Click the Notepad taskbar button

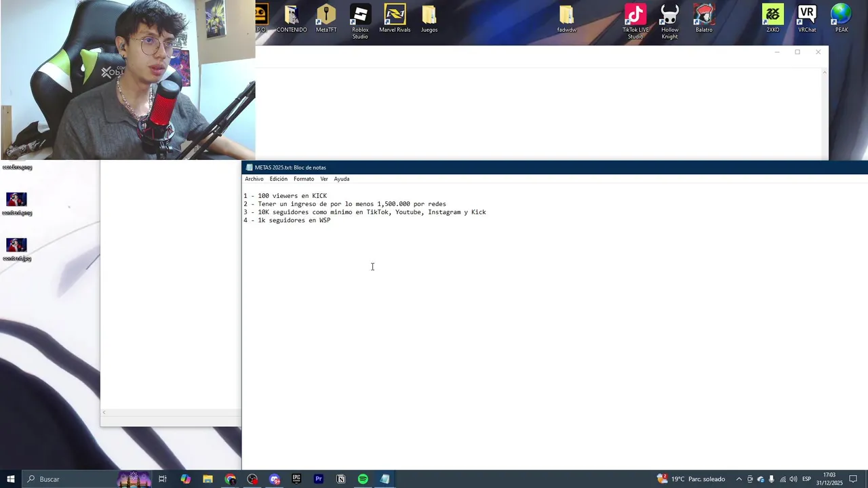click(384, 479)
